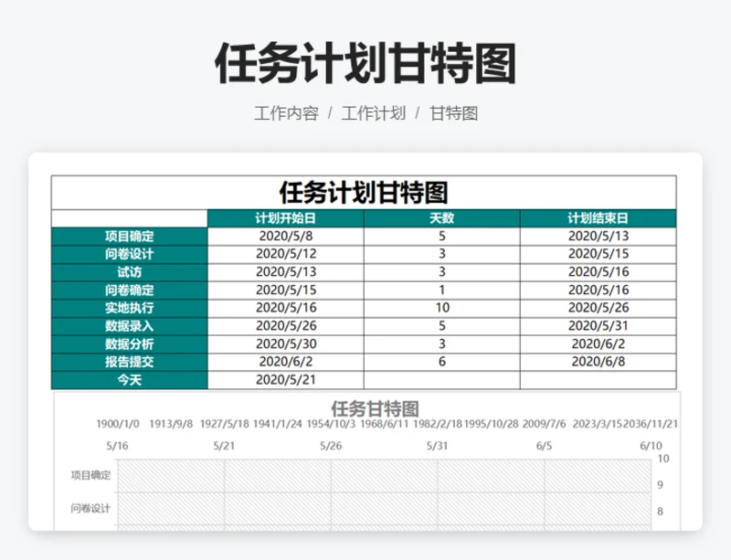
Task: Click the 5/31 date axis label
Action: pyautogui.click(x=437, y=446)
